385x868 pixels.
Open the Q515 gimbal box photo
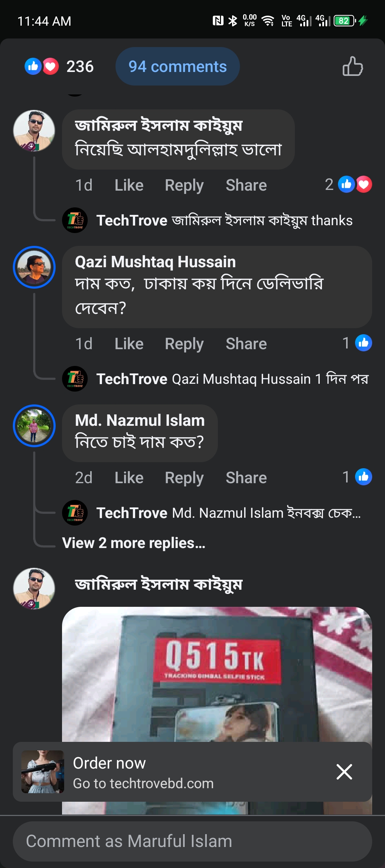click(x=217, y=673)
